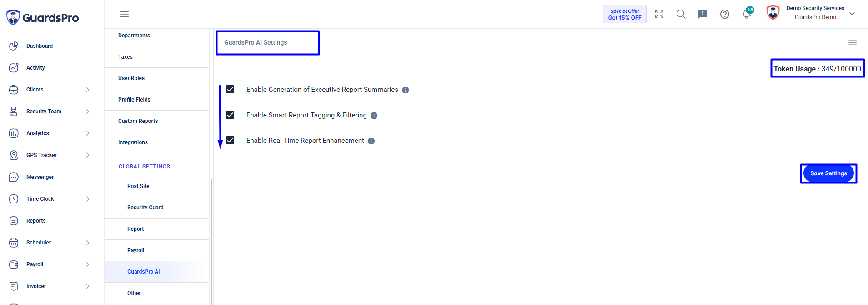The width and height of the screenshot is (868, 305).
Task: Click the Scheduler calendar icon
Action: 14,243
